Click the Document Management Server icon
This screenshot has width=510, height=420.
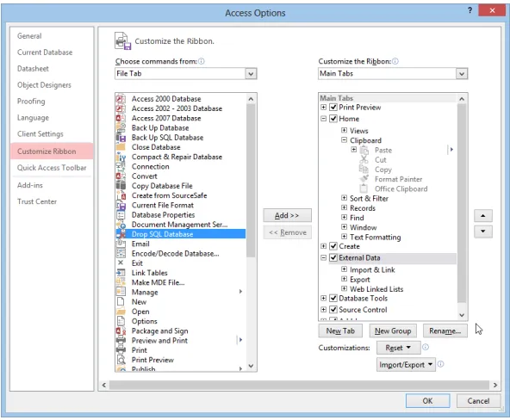[x=121, y=225]
